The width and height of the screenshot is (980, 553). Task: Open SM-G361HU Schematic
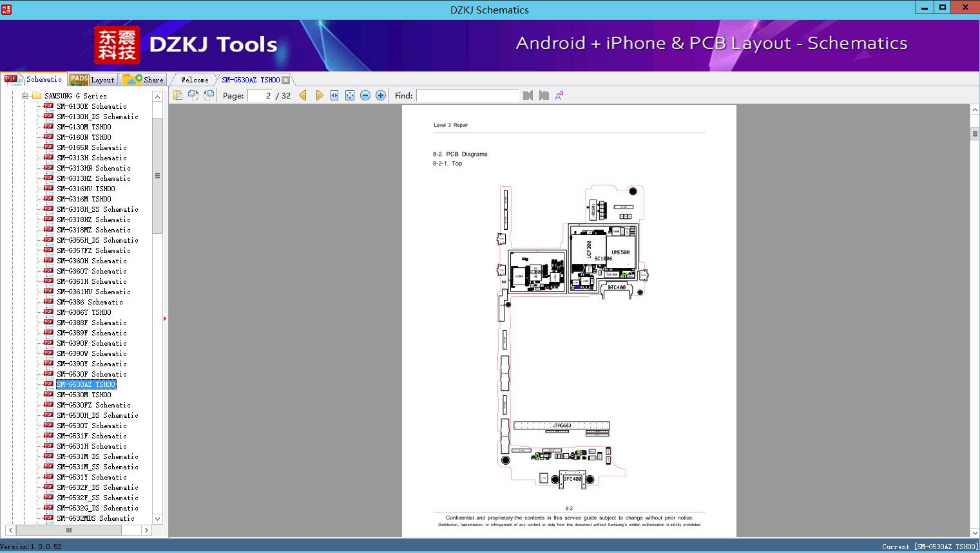tap(93, 292)
